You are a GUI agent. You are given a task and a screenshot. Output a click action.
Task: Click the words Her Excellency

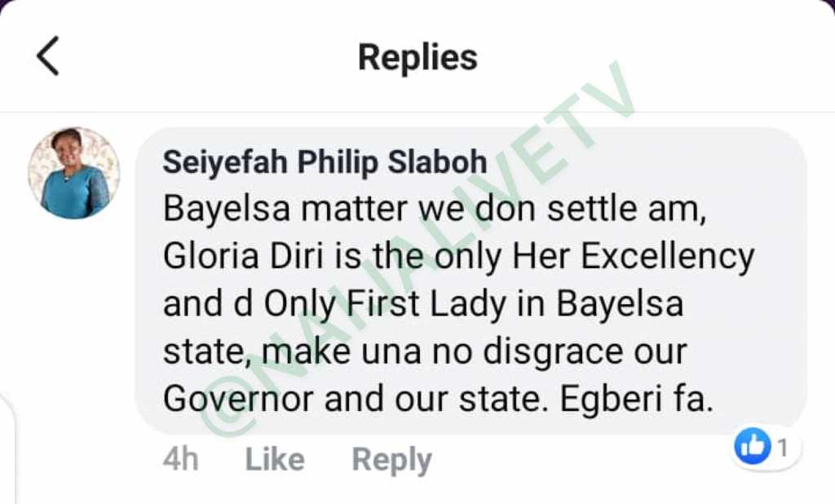click(633, 258)
